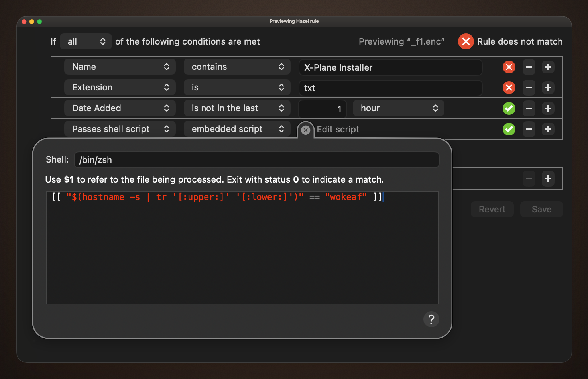Click the 'Previewing "_f1.enc"' label

pyautogui.click(x=401, y=41)
